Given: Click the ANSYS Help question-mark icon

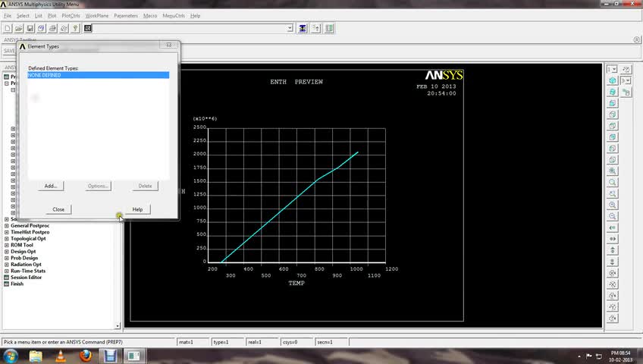Looking at the screenshot, I should pos(75,28).
